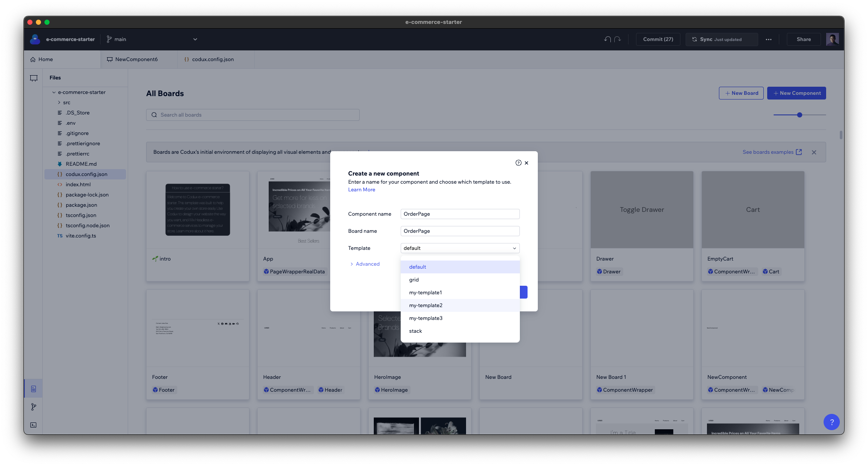Click the Share button in top toolbar
The height and width of the screenshot is (466, 868).
(803, 39)
